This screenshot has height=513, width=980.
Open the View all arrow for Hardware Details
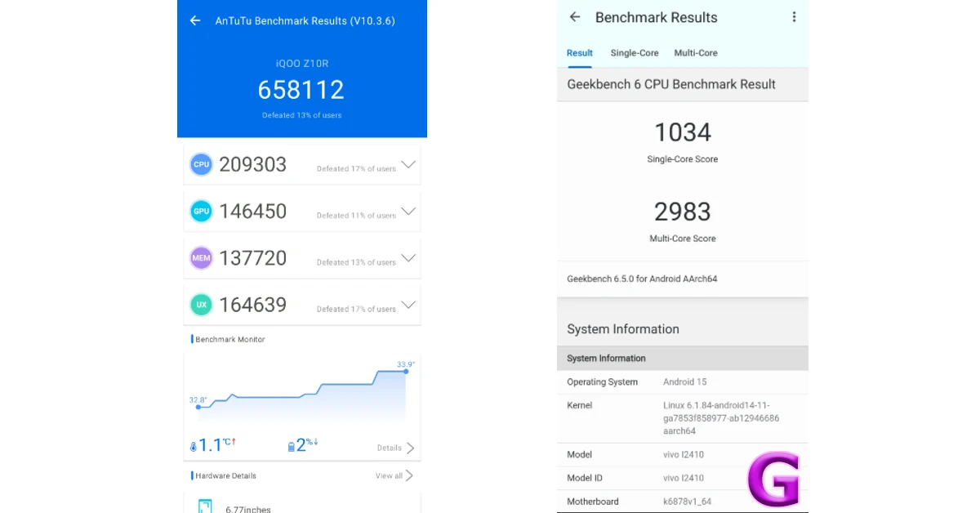[409, 475]
